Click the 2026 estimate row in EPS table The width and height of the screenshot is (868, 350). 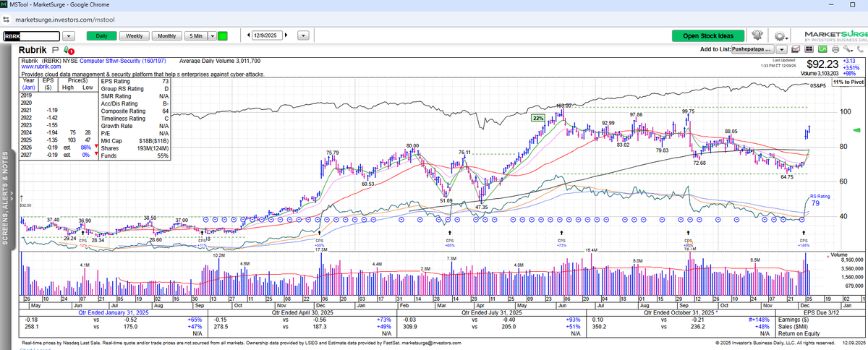(59, 147)
